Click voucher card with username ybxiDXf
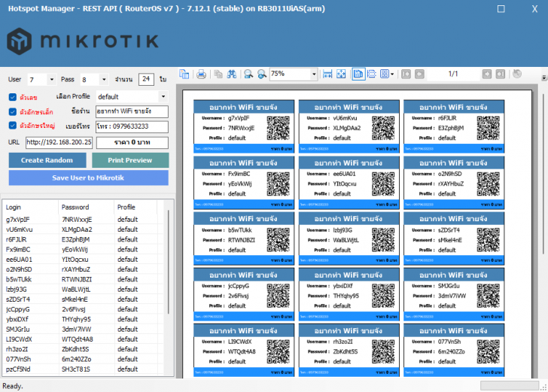This screenshot has height=392, width=548. (x=349, y=294)
